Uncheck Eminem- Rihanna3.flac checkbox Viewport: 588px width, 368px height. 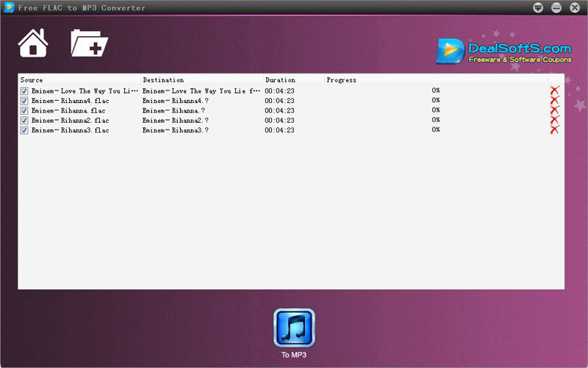tap(24, 130)
